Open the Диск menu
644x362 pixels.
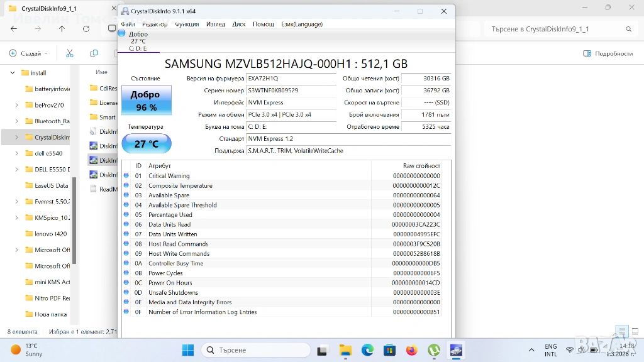pyautogui.click(x=239, y=24)
